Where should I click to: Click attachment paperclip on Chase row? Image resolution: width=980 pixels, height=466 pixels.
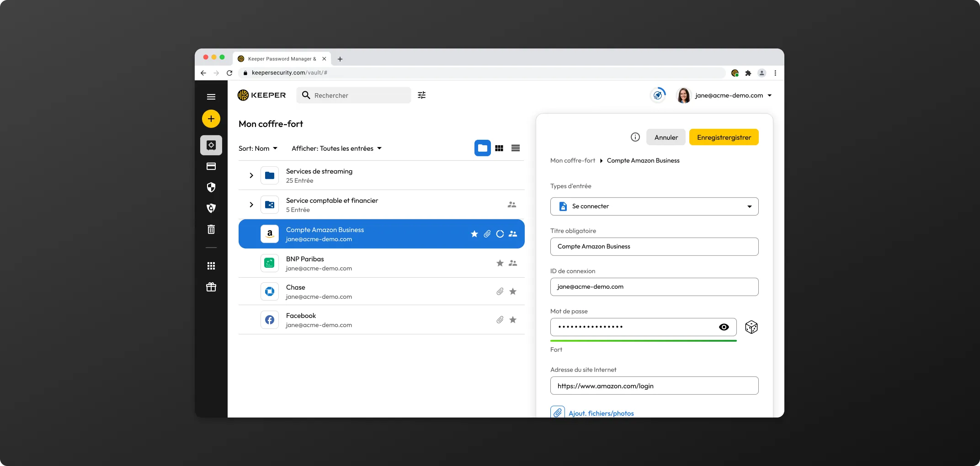[x=500, y=291]
